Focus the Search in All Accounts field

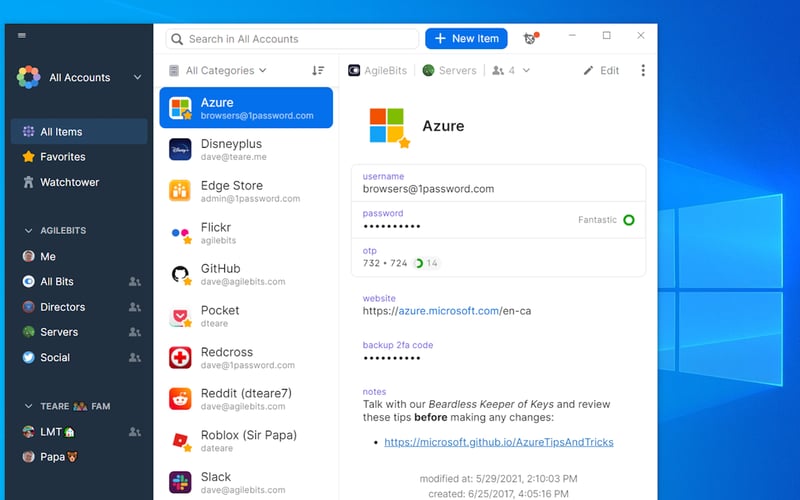[x=292, y=39]
